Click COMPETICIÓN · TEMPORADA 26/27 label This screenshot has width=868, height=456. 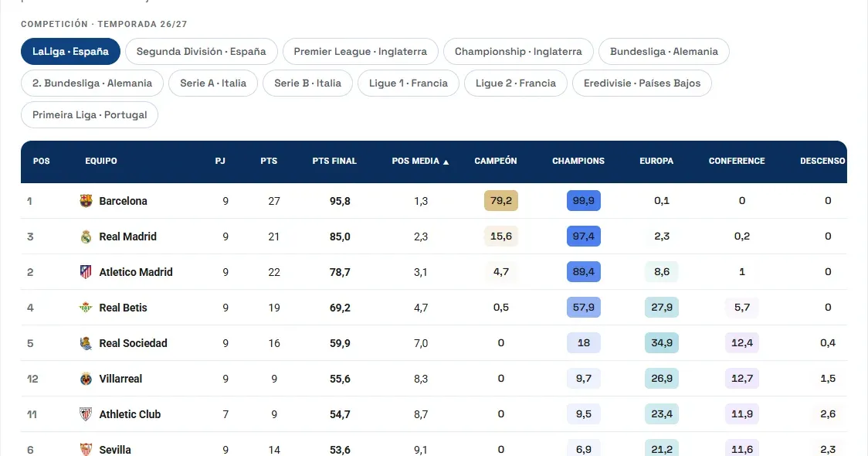(x=104, y=24)
